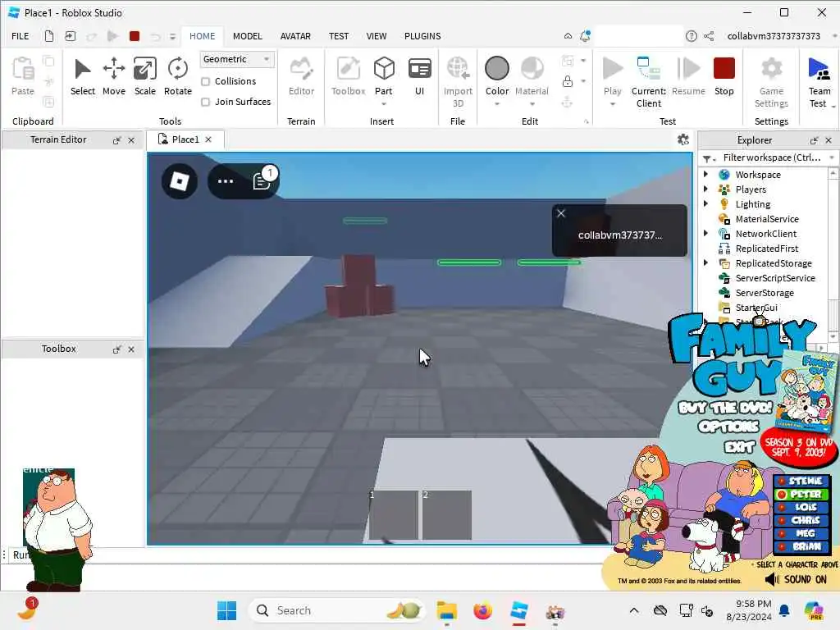The height and width of the screenshot is (630, 840).
Task: Click the Resume test button
Action: [688, 69]
